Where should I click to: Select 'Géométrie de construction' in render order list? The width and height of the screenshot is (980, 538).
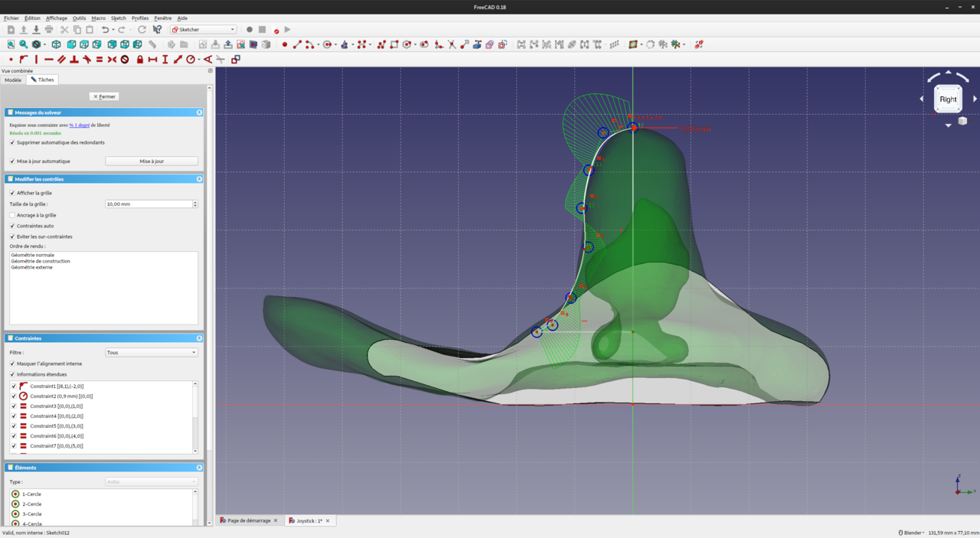point(41,262)
